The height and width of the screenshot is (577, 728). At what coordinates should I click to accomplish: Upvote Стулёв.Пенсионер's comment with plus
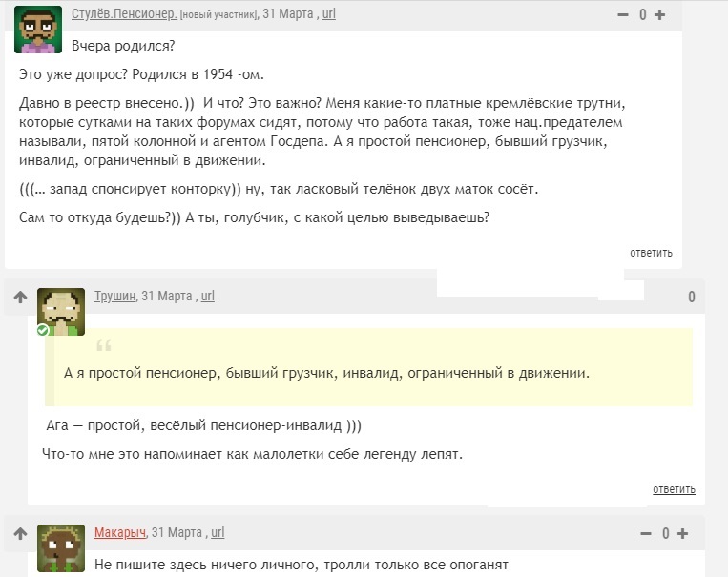(659, 15)
